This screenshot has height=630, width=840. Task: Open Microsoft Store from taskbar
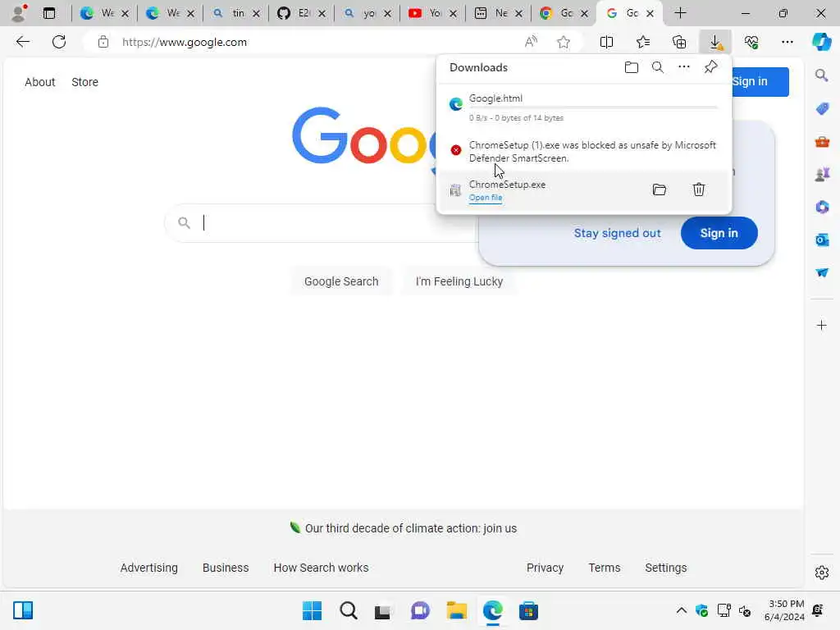[x=528, y=610]
